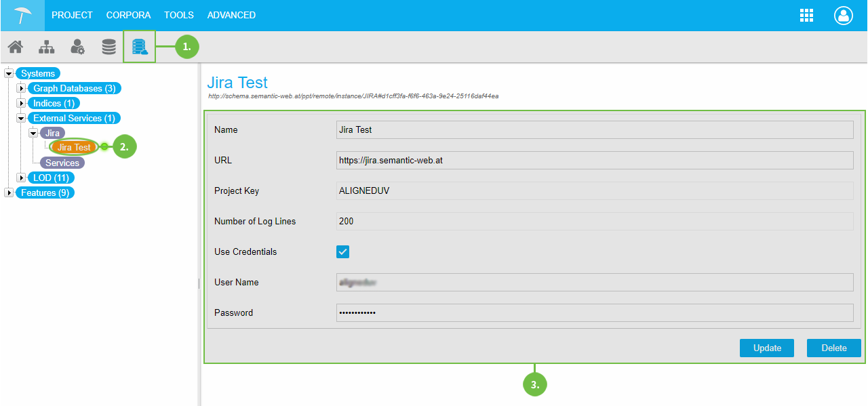Expand the LOD node

[21, 178]
